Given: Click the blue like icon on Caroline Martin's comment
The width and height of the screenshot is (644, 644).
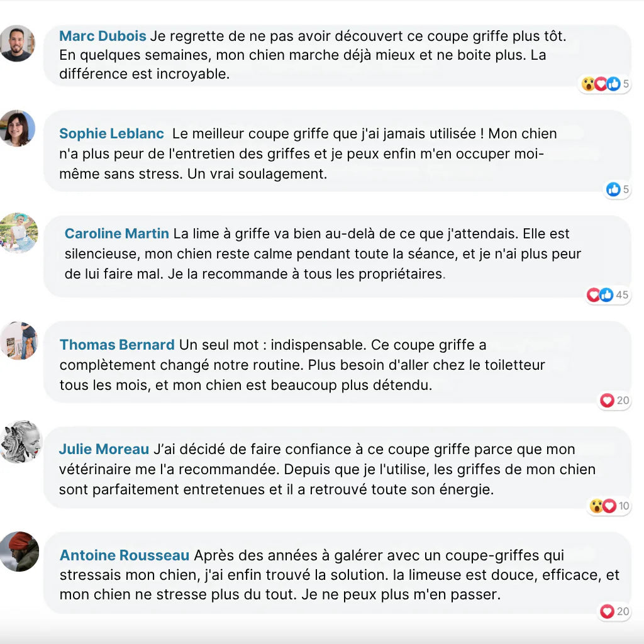Looking at the screenshot, I should (606, 294).
